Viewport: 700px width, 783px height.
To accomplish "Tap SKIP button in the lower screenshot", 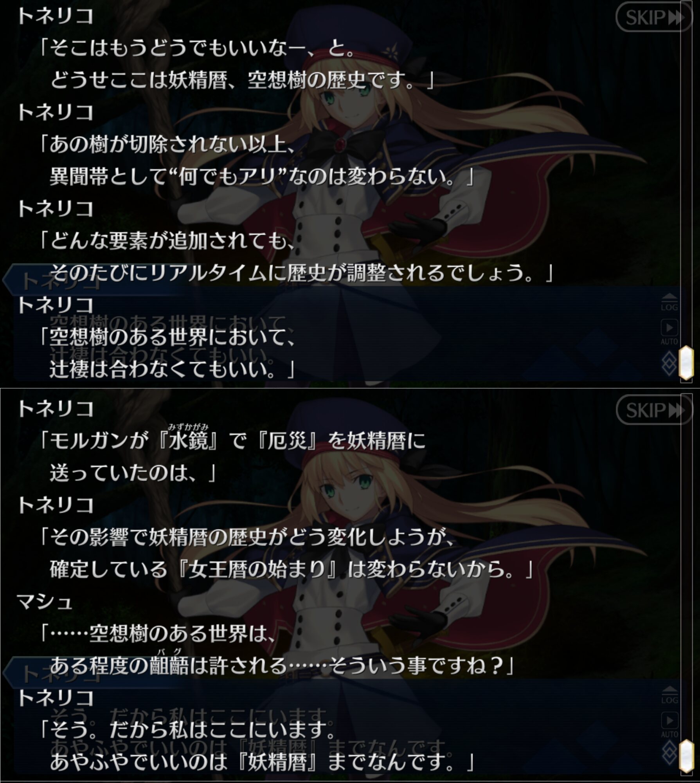I will coord(654,410).
